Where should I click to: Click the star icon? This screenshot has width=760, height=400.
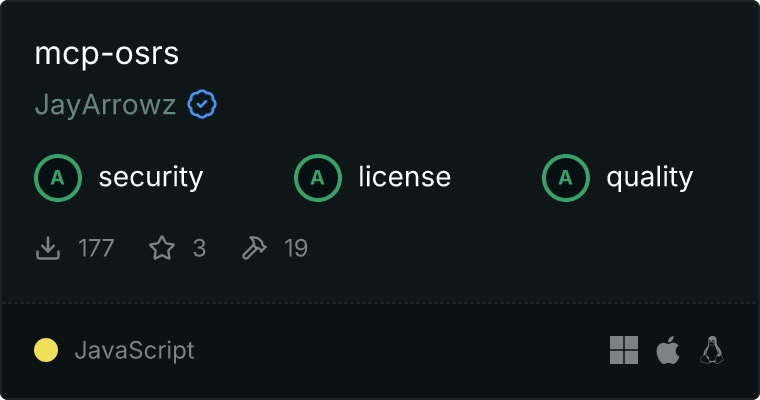[162, 248]
